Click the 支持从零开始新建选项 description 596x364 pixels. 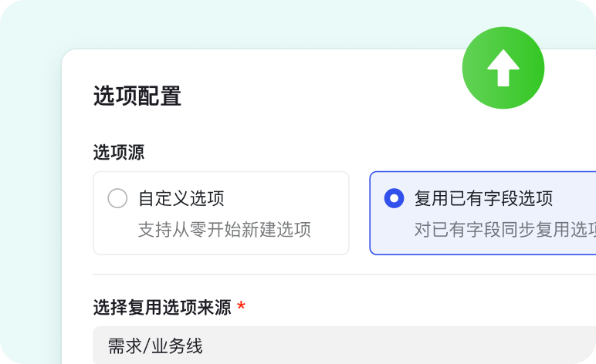pyautogui.click(x=224, y=230)
